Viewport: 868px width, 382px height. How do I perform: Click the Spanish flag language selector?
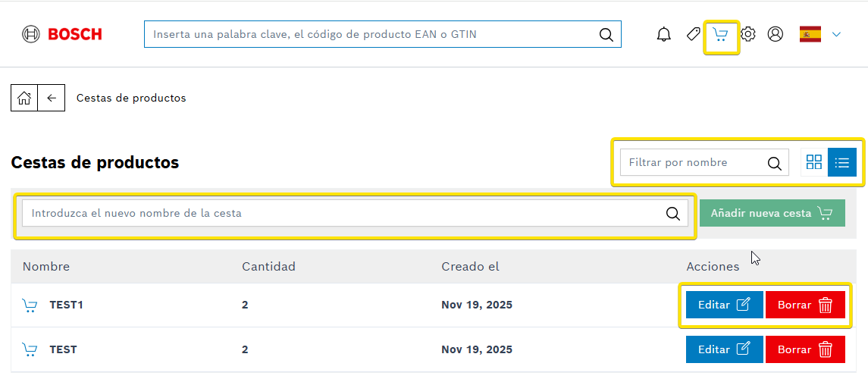pos(810,34)
